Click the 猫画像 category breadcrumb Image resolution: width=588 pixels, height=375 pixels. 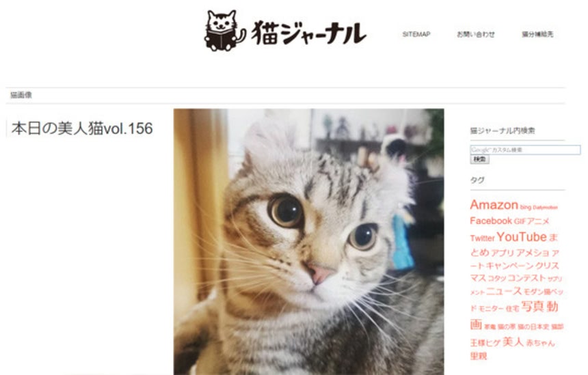21,95
